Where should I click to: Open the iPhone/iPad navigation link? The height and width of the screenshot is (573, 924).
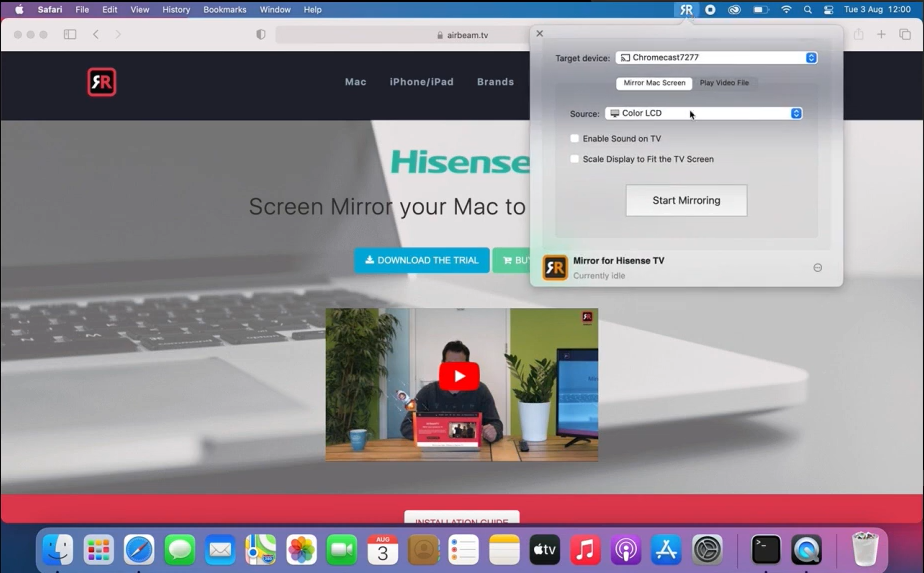[421, 82]
